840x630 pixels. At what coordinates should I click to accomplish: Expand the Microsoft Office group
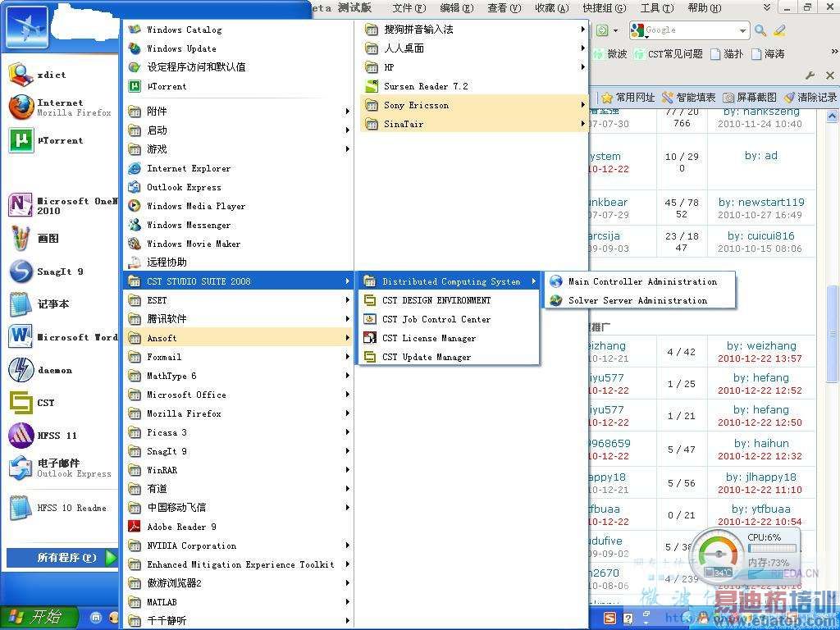(x=238, y=395)
